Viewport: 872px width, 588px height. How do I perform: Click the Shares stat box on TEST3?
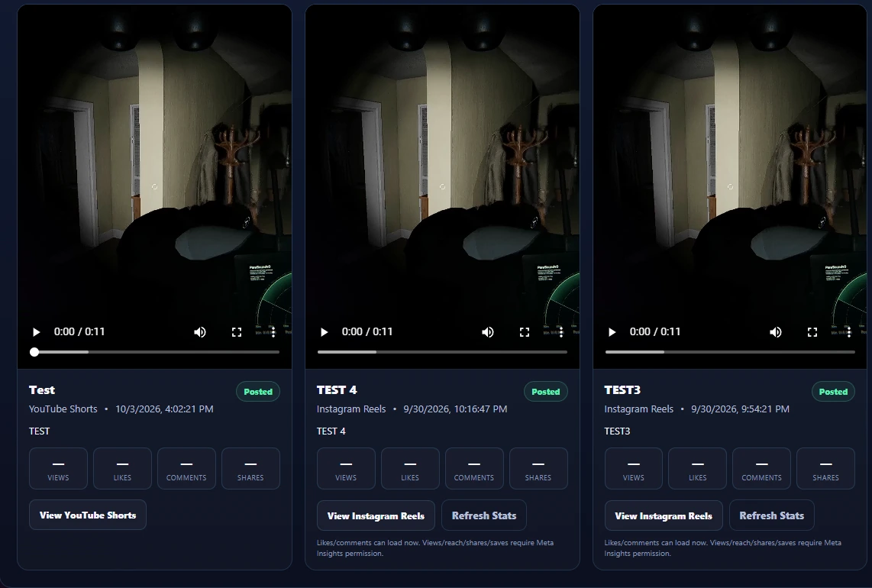(x=826, y=468)
